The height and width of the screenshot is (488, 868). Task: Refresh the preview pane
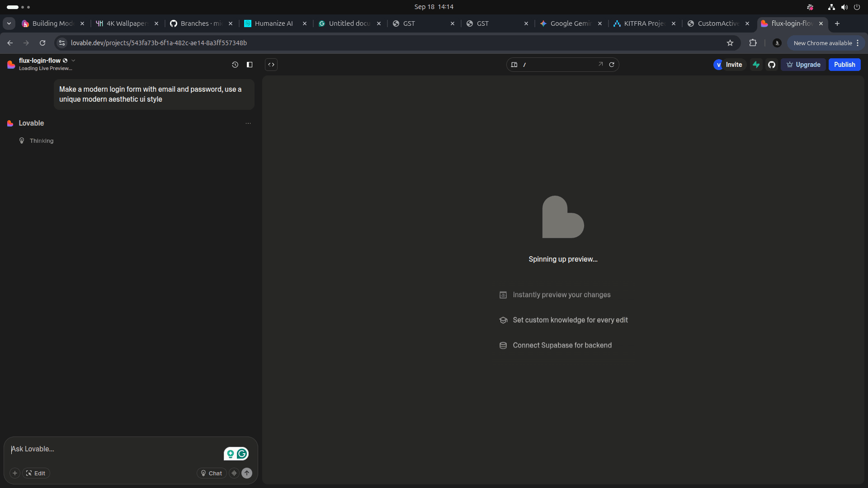tap(612, 65)
